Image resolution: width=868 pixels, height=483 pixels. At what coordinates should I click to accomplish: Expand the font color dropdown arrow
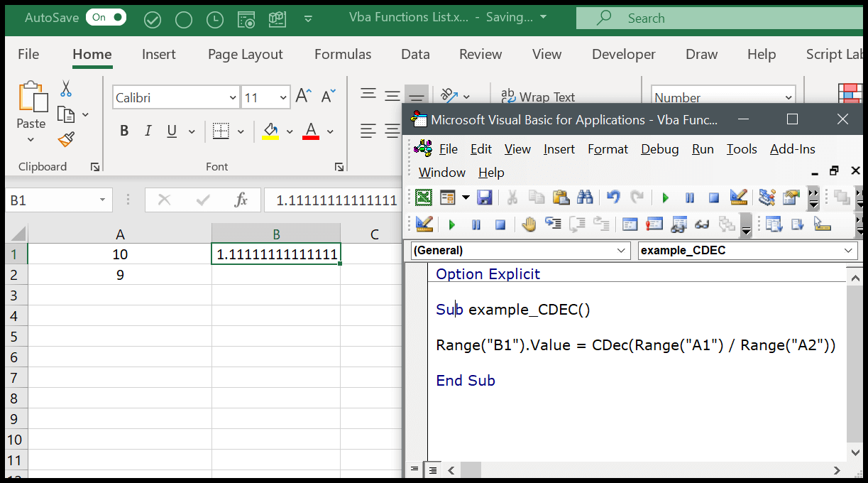pos(330,131)
